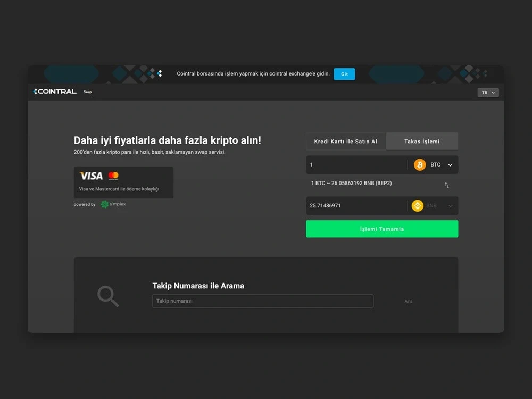Viewport: 532px width, 399px height.
Task: Click the Visa logo
Action: (91, 176)
